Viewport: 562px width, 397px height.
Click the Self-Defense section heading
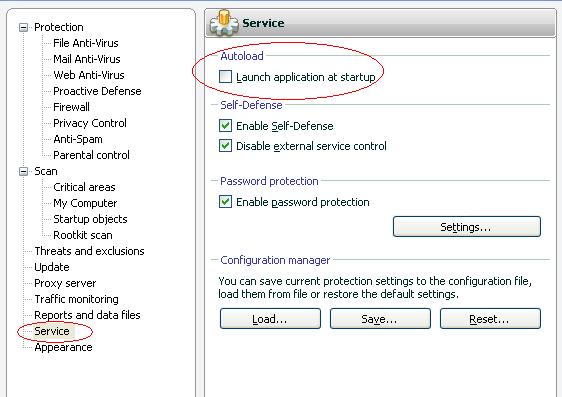(251, 105)
